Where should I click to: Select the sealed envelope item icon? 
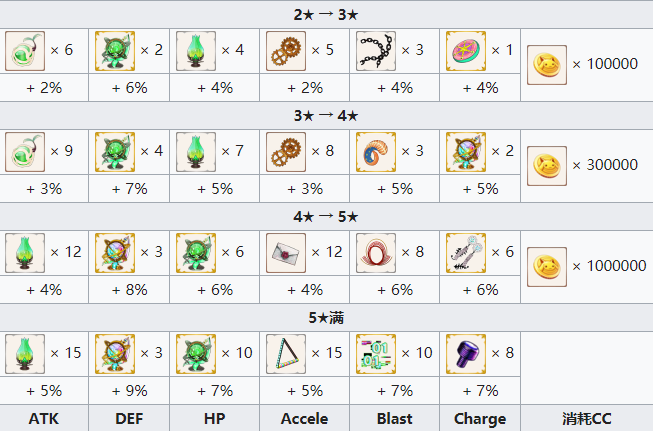coord(286,253)
